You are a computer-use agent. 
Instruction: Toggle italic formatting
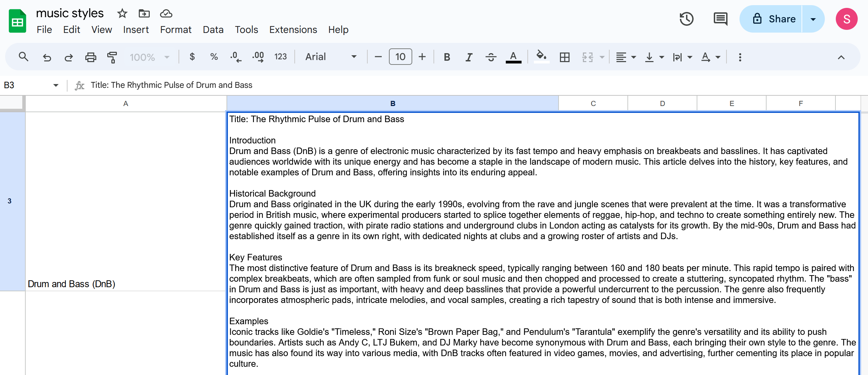point(468,57)
